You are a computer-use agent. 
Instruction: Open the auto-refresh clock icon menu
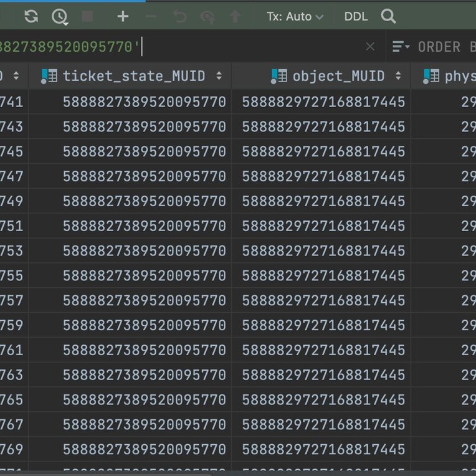pos(59,17)
